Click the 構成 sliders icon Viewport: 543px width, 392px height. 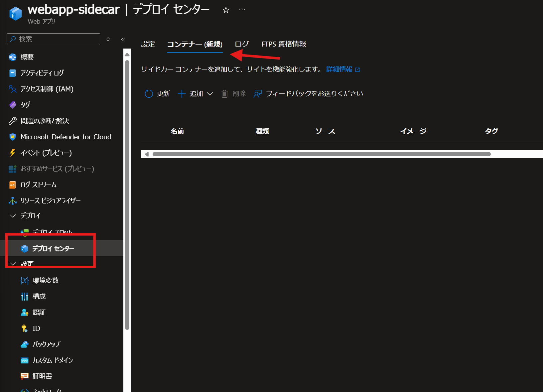click(x=25, y=296)
